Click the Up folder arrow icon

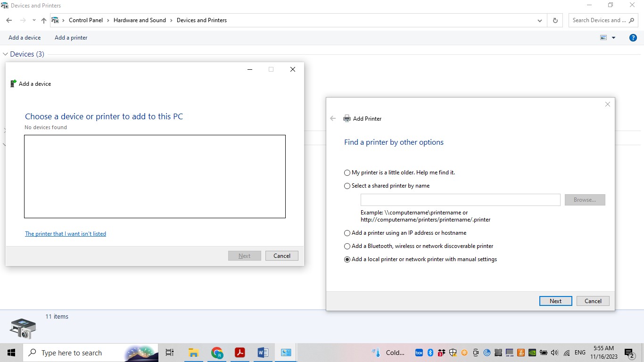coord(44,20)
